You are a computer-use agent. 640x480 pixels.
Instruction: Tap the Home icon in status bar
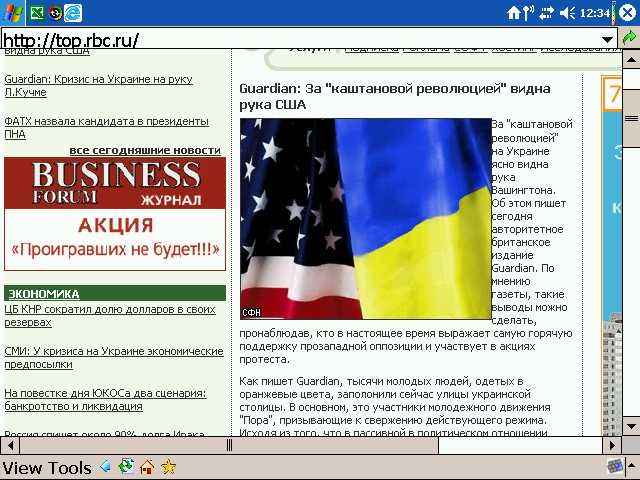click(x=513, y=13)
